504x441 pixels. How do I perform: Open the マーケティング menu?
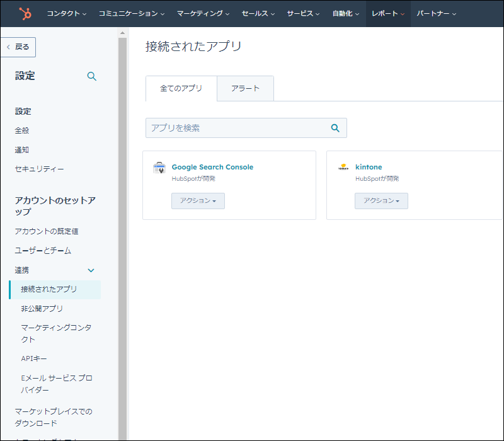203,13
